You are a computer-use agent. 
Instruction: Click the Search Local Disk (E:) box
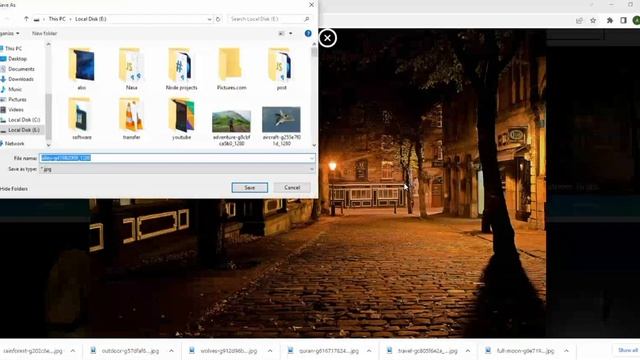(x=269, y=19)
